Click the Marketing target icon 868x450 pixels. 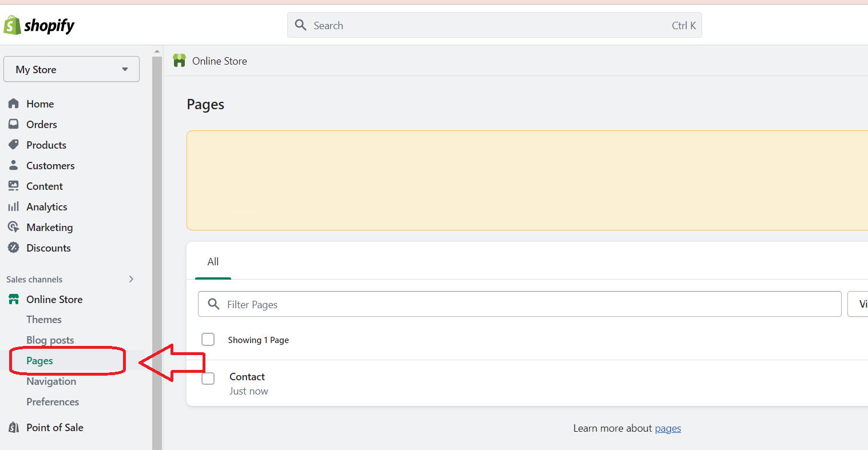14,227
